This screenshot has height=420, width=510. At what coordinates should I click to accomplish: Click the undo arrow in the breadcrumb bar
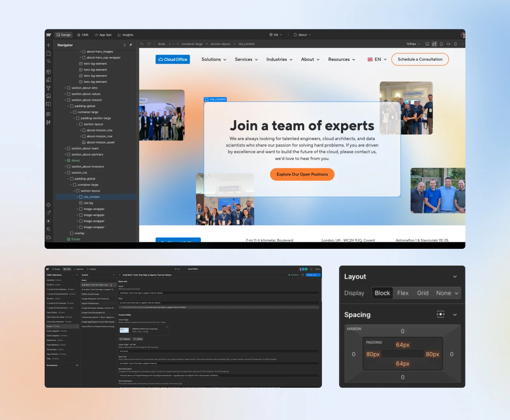(142, 44)
